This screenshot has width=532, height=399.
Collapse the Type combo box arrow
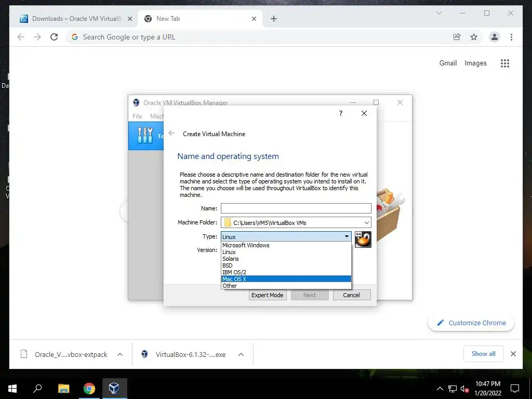click(x=347, y=236)
